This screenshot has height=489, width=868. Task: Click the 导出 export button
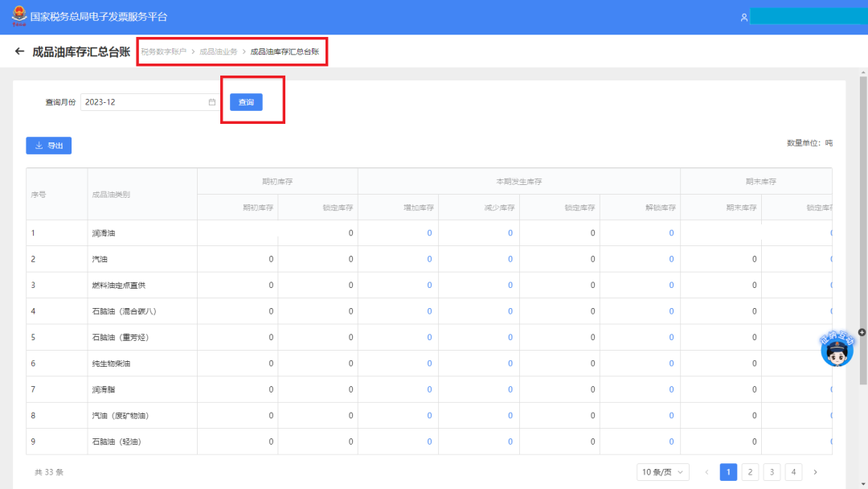(49, 146)
